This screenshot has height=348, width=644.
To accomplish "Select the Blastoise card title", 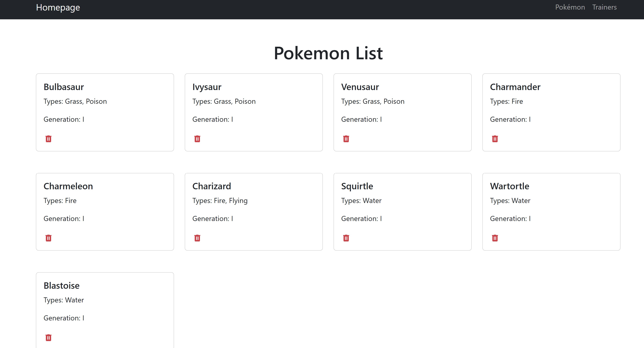I will pos(61,285).
